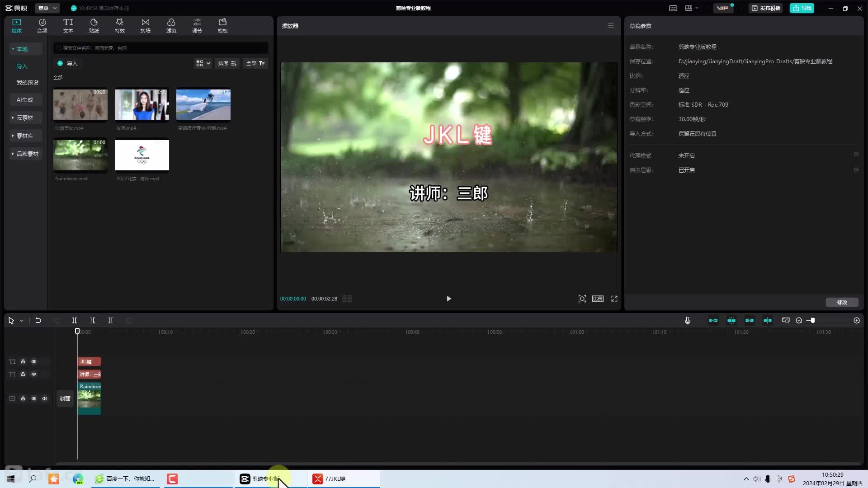This screenshot has height=488, width=868.
Task: Select the Raindrops.mp4 media thumbnail
Action: click(x=80, y=155)
